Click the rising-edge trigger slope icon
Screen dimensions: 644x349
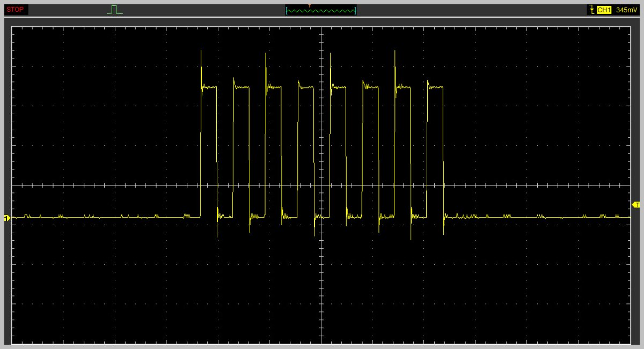coord(591,10)
